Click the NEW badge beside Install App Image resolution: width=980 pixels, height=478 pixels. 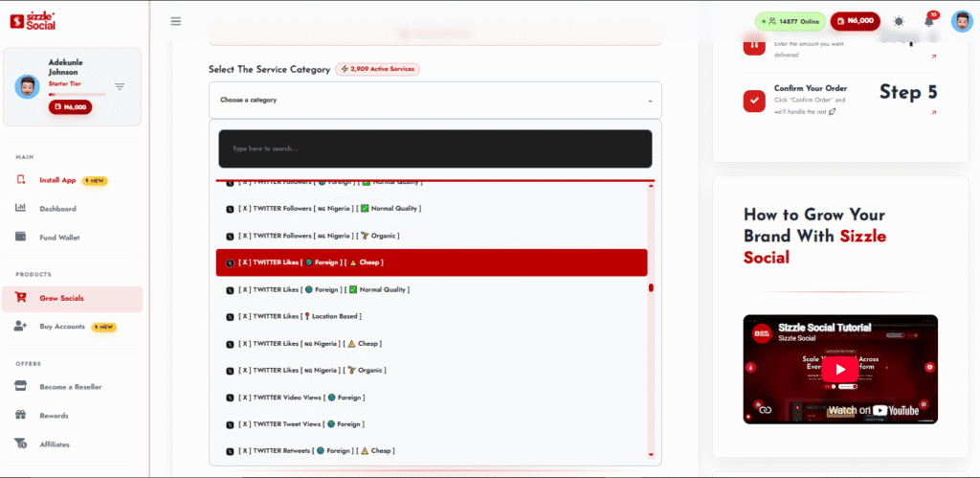[x=95, y=180]
